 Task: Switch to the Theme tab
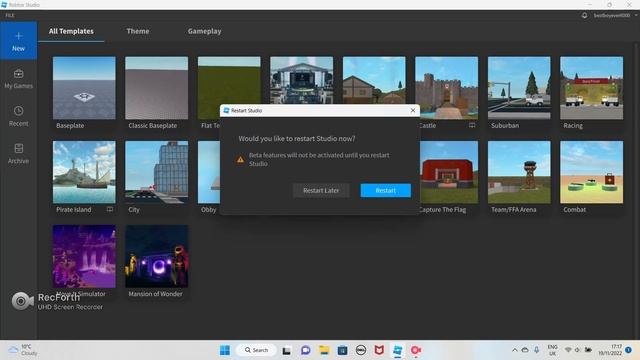[138, 31]
